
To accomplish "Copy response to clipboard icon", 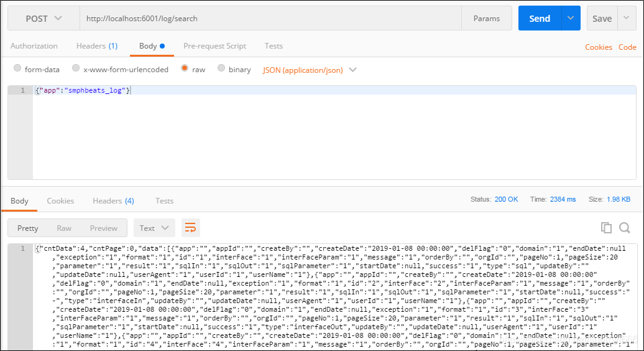I will 606,228.
